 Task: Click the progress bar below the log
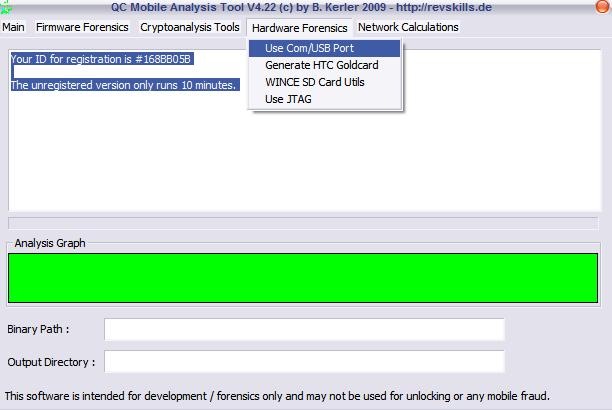click(303, 222)
